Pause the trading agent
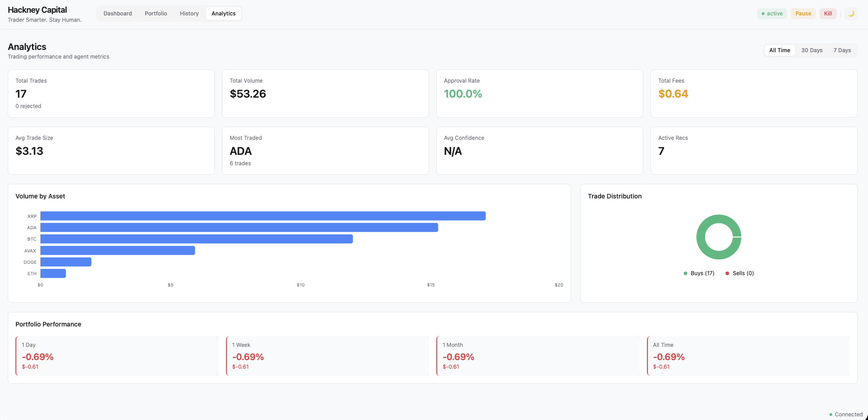Viewport: 868px width, 420px height. [803, 13]
